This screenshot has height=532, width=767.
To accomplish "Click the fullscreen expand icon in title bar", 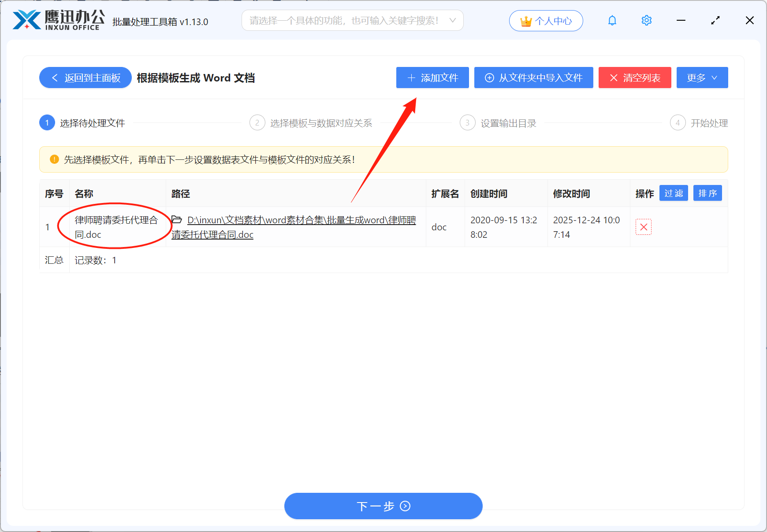I will tap(715, 20).
